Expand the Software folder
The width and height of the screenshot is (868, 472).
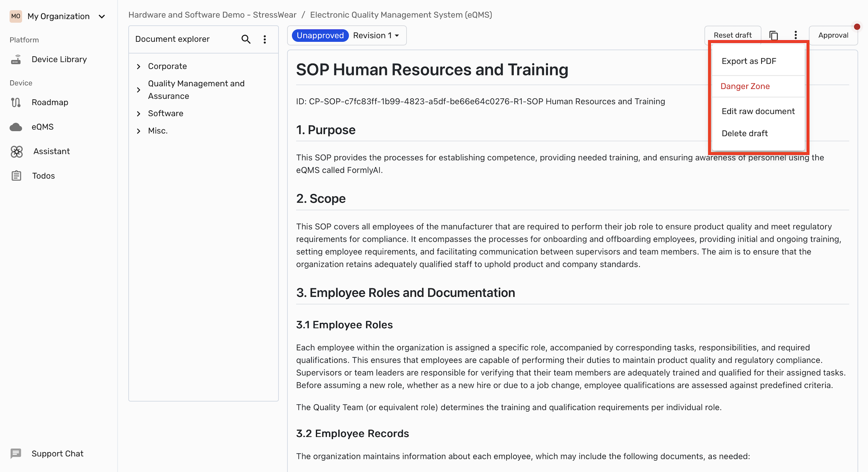[x=139, y=113]
